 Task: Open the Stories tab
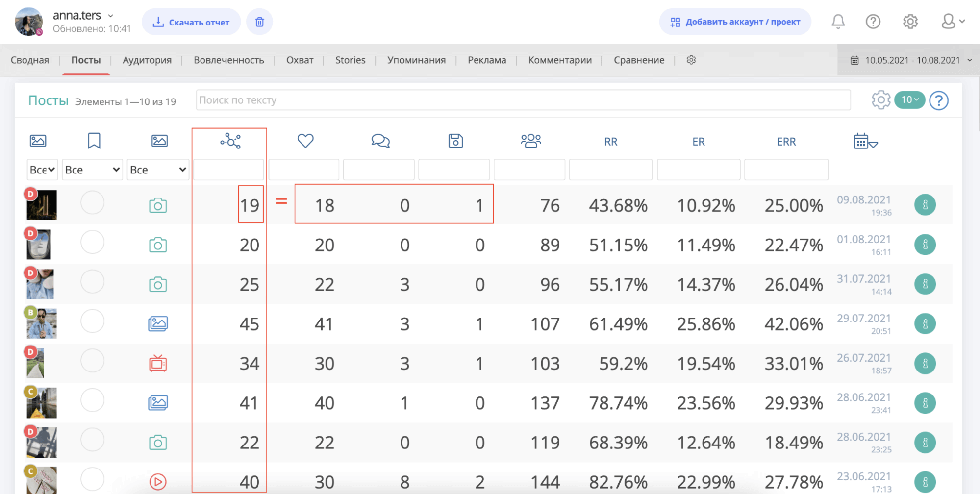tap(350, 60)
